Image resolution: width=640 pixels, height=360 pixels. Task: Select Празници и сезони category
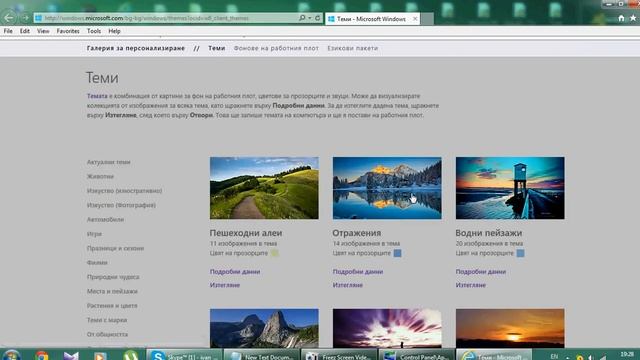pyautogui.click(x=116, y=248)
